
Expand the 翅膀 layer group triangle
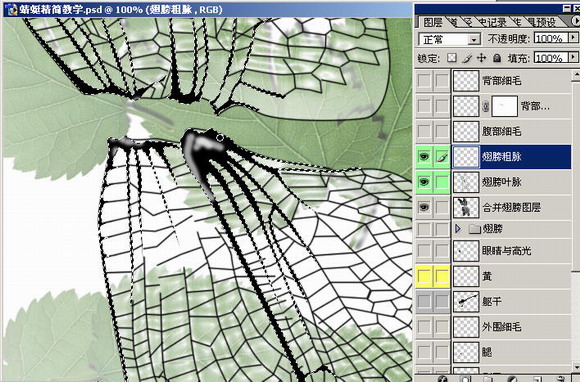(458, 229)
